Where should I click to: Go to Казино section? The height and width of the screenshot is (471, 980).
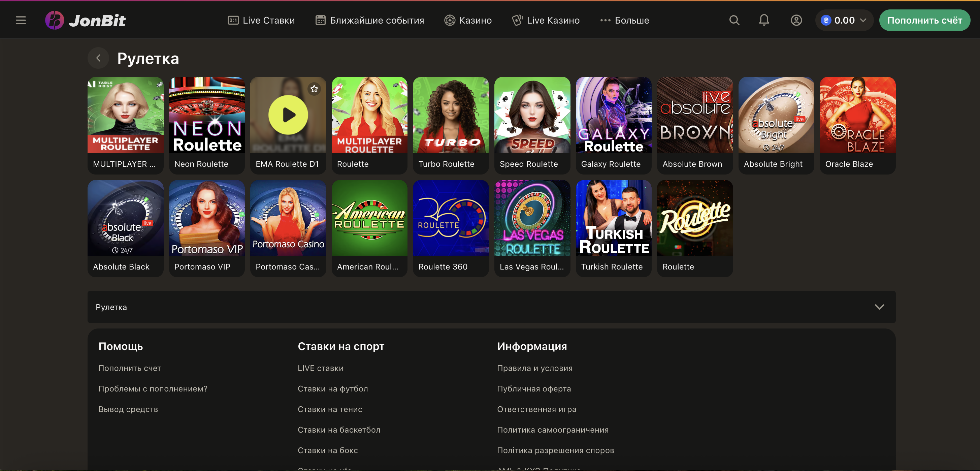coord(467,20)
